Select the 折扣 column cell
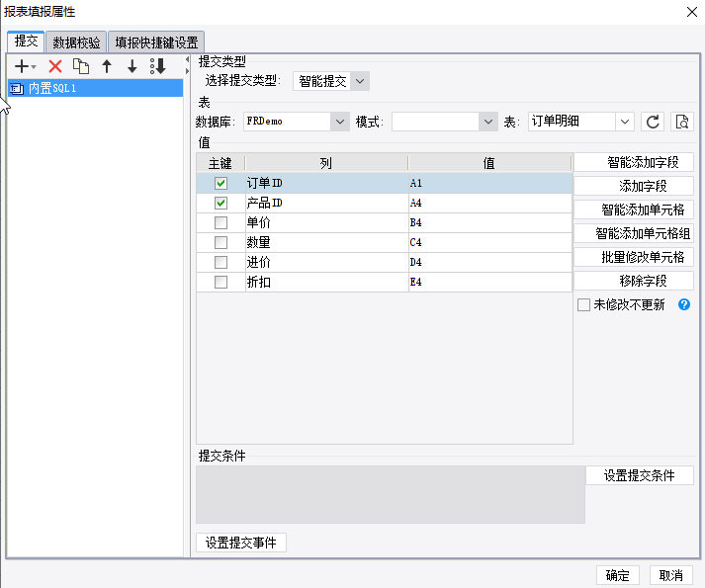The height and width of the screenshot is (588, 705). coord(326,282)
